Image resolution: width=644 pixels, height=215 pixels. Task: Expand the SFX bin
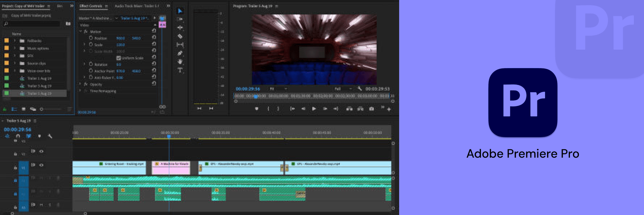click(15, 56)
